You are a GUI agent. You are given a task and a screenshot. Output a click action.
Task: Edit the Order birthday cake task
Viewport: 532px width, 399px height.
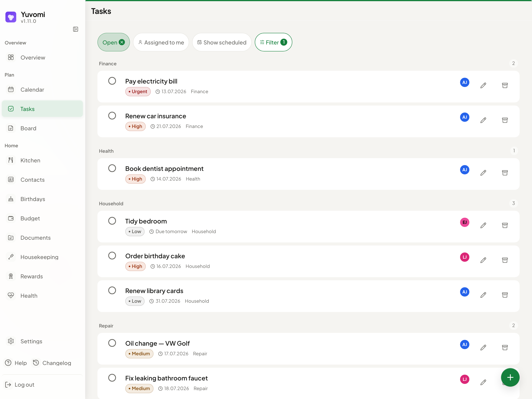(x=483, y=260)
